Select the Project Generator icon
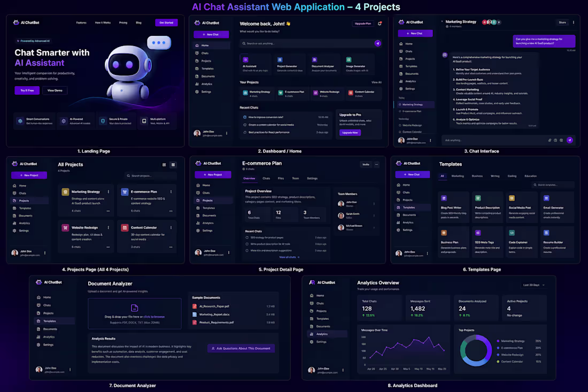588x392 pixels. pos(280,60)
